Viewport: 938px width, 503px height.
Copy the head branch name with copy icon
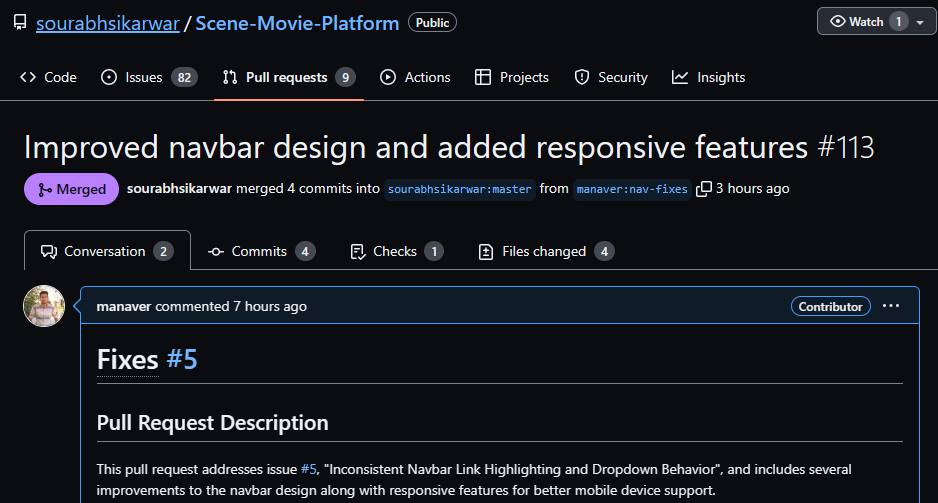pos(704,189)
